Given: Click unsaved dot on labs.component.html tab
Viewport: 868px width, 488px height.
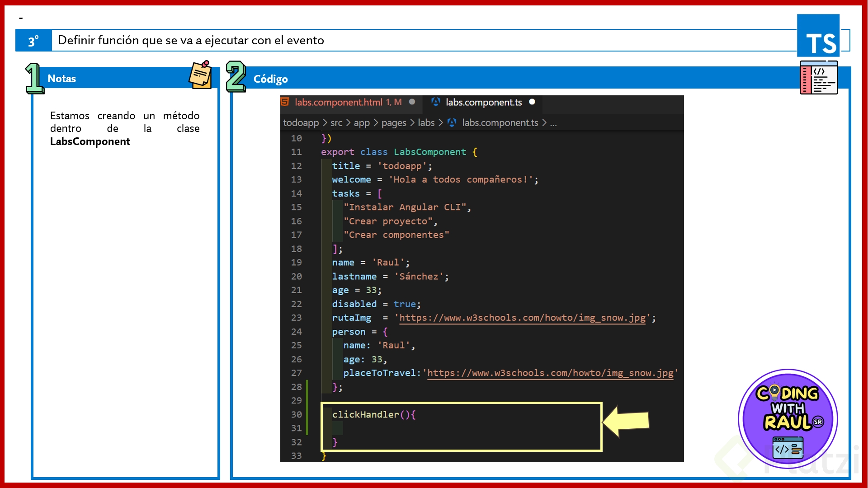Looking at the screenshot, I should [x=412, y=102].
